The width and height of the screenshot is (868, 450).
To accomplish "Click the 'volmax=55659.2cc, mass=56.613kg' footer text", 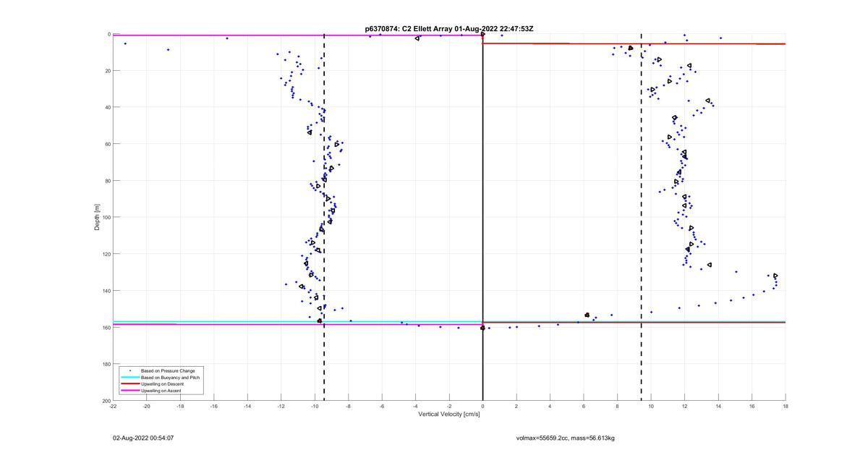I will (x=566, y=438).
